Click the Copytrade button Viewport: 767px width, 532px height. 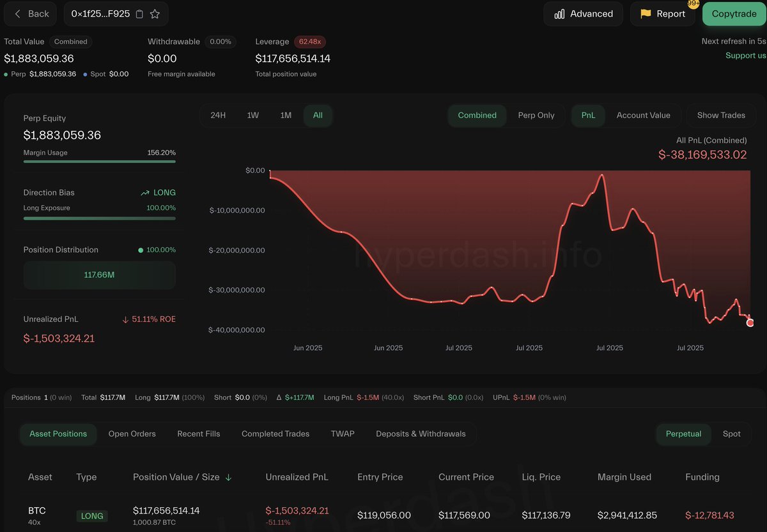click(x=734, y=13)
